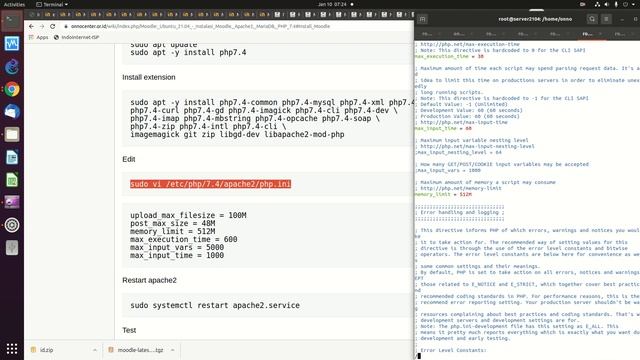Launch System Monitor from the dock
The image size is (640, 360).
pos(12,44)
